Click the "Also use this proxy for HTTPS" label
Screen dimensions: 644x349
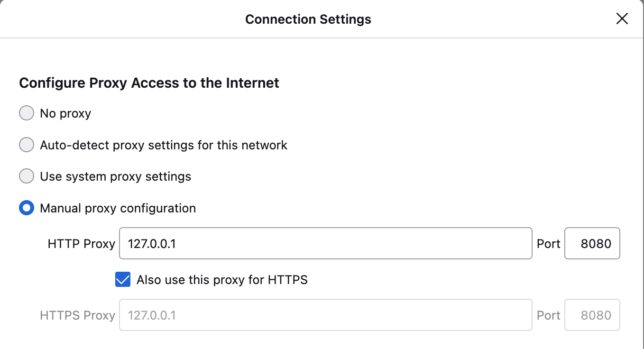tap(222, 280)
